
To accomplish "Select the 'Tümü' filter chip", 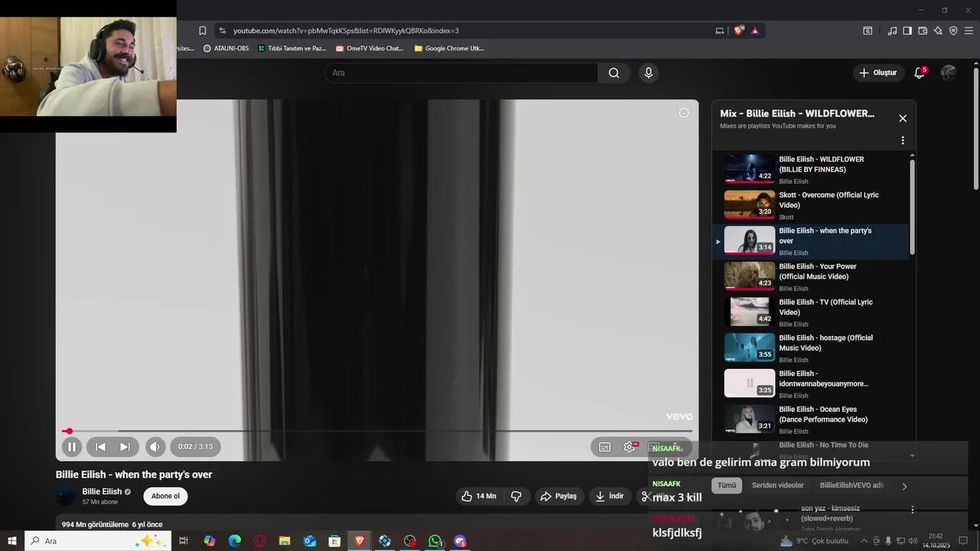I will pos(727,485).
